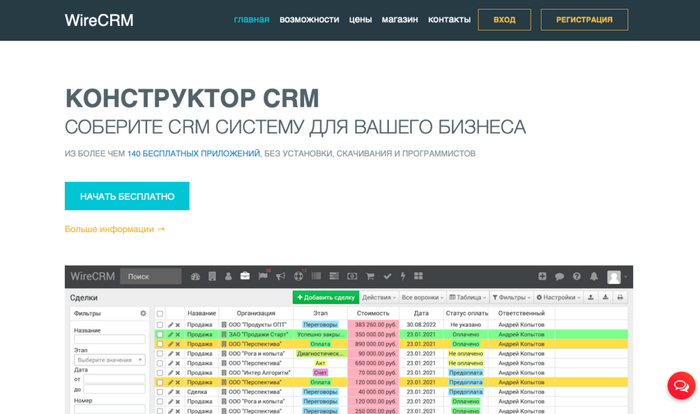
Task: Click the plus square quick-add icon
Action: coord(542,276)
